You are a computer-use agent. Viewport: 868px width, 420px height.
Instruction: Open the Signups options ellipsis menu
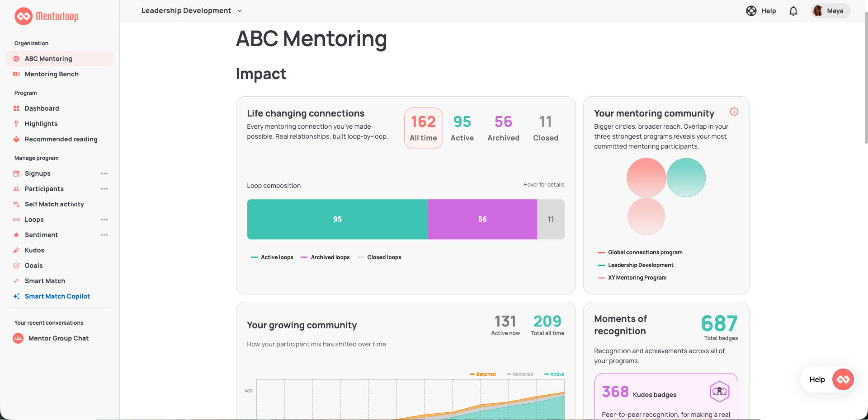(104, 173)
